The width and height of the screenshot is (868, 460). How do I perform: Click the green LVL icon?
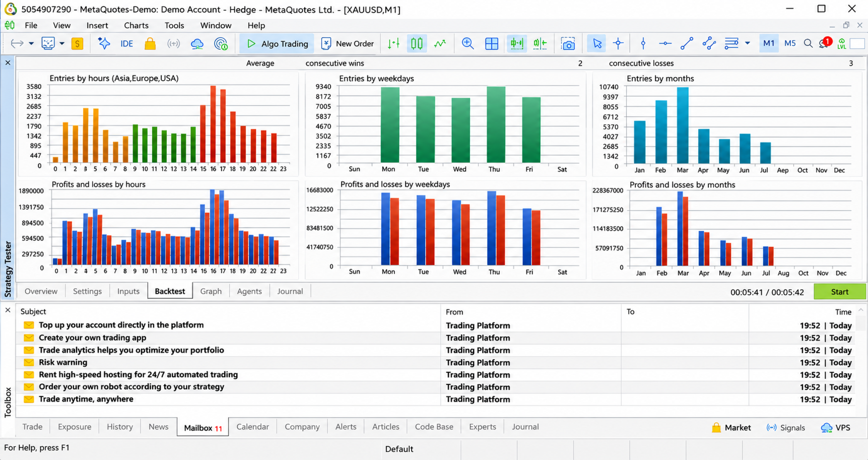[841, 44]
